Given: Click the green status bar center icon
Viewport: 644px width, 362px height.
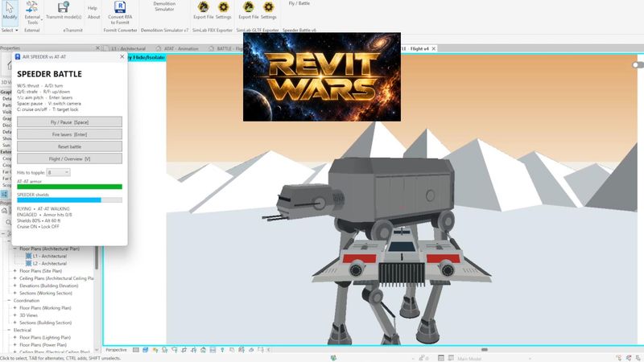Looking at the screenshot, I should click(333, 358).
